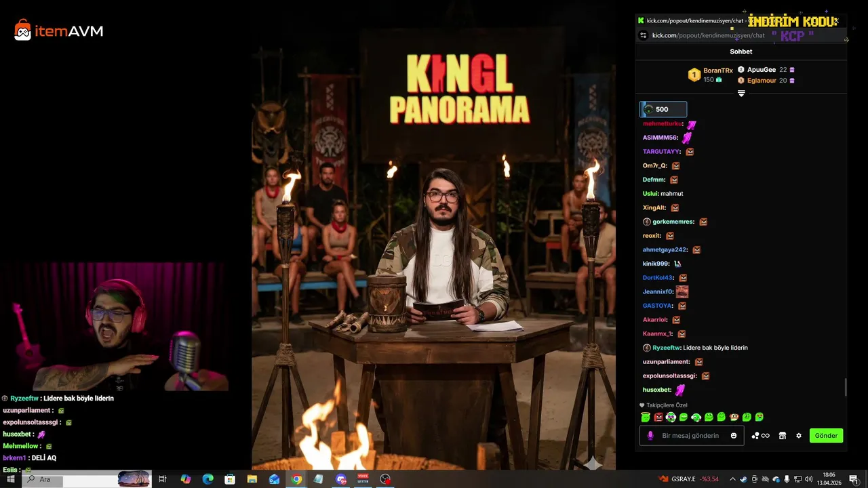Screen dimensions: 868x488
Task: Select the halo green blob emote
Action: point(646,417)
